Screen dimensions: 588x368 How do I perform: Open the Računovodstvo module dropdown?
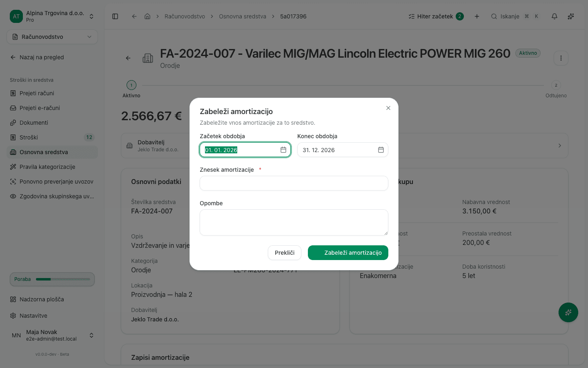pyautogui.click(x=52, y=37)
